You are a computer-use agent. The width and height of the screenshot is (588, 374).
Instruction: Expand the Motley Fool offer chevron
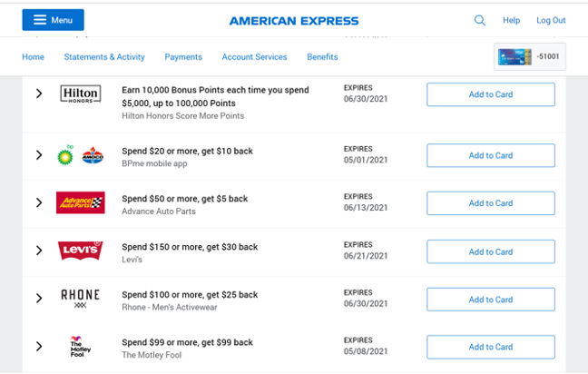[39, 346]
